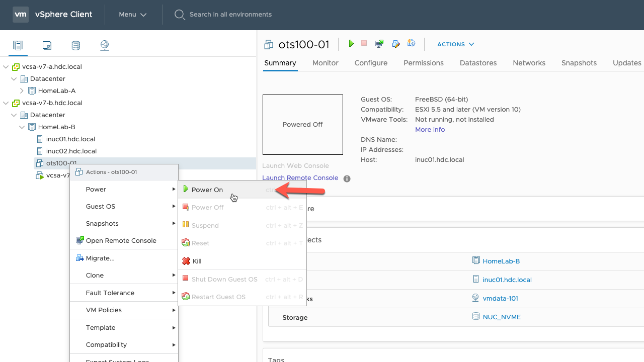
Task: Open the Networking inventory view icon
Action: [x=105, y=46]
